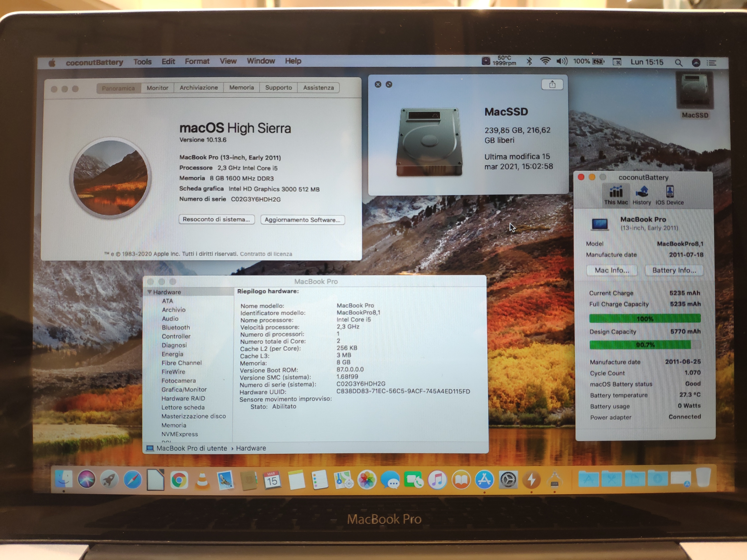Close the MacSSD Quick Look preview
The width and height of the screenshot is (747, 560).
pos(378,84)
